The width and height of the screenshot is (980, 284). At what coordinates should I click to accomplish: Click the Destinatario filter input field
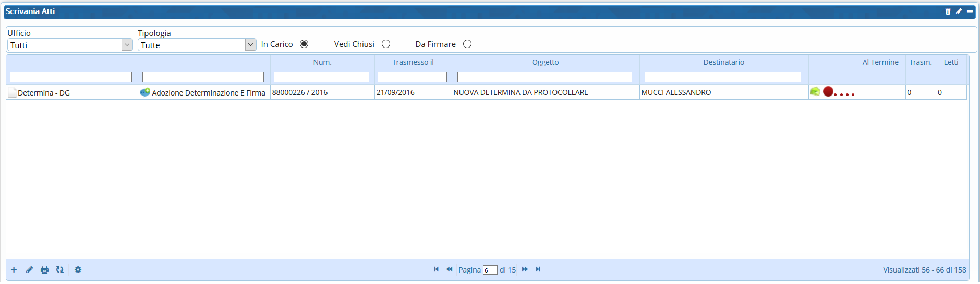point(722,77)
